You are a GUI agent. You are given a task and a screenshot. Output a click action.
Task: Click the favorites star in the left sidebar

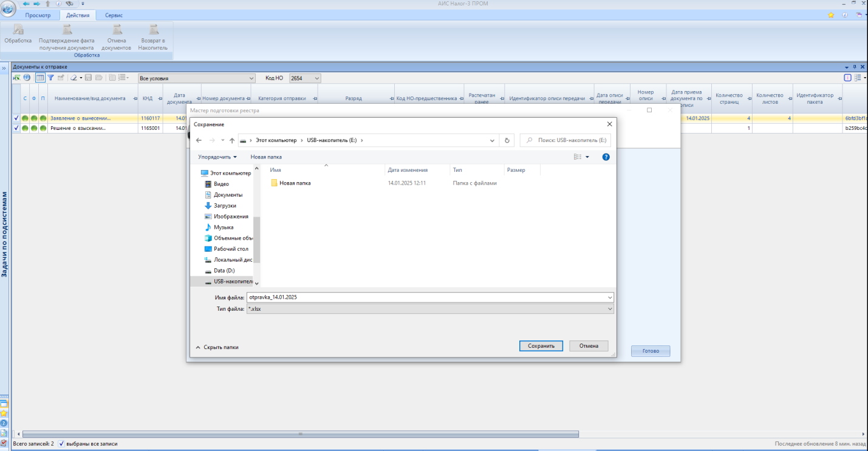click(4, 413)
